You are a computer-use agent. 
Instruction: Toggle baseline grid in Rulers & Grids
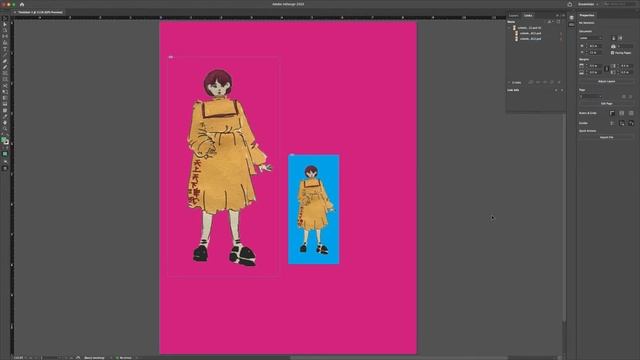point(622,113)
